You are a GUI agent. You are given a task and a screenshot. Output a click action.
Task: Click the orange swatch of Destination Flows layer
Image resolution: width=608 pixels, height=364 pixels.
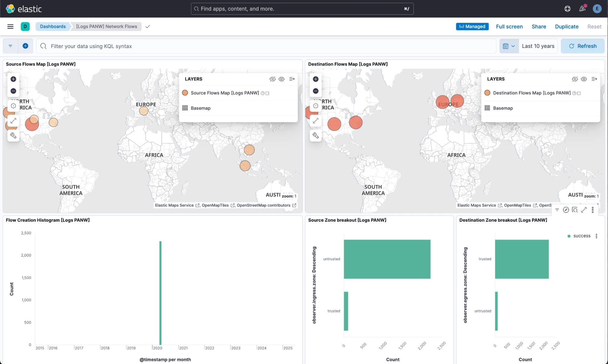point(487,93)
